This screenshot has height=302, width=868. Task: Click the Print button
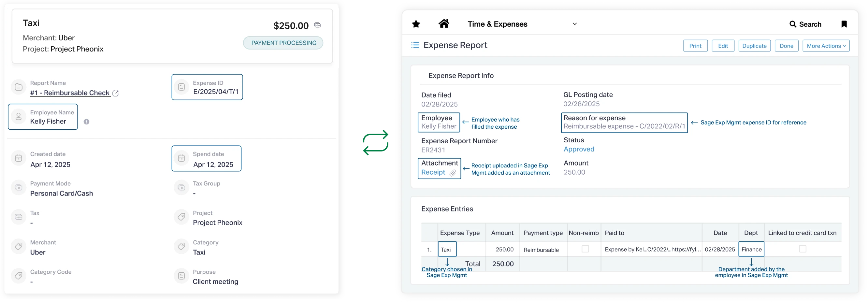click(696, 46)
